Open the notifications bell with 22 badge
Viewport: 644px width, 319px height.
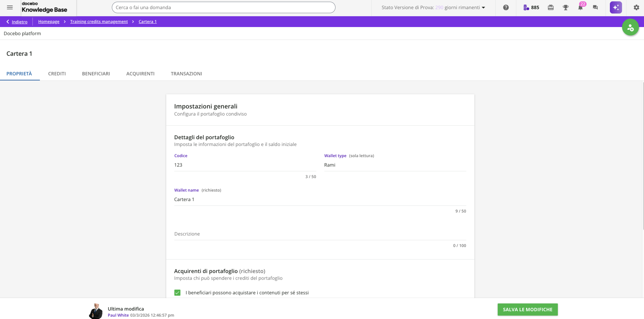coord(580,7)
